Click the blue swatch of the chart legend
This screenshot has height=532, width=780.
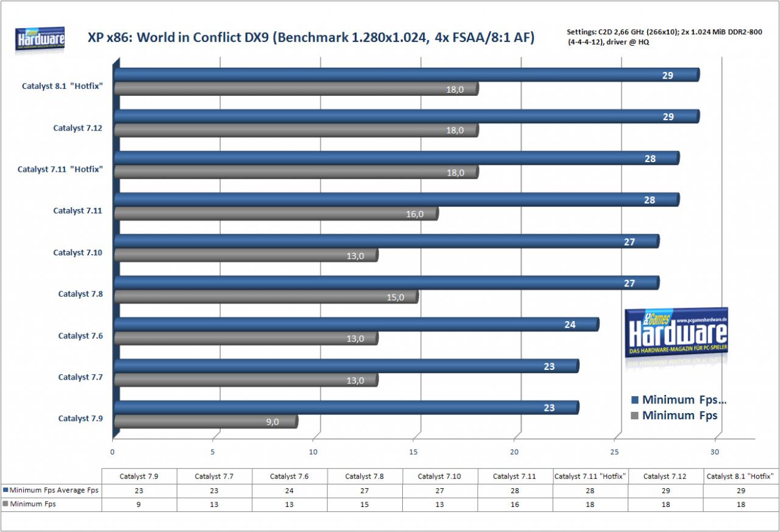coord(634,400)
